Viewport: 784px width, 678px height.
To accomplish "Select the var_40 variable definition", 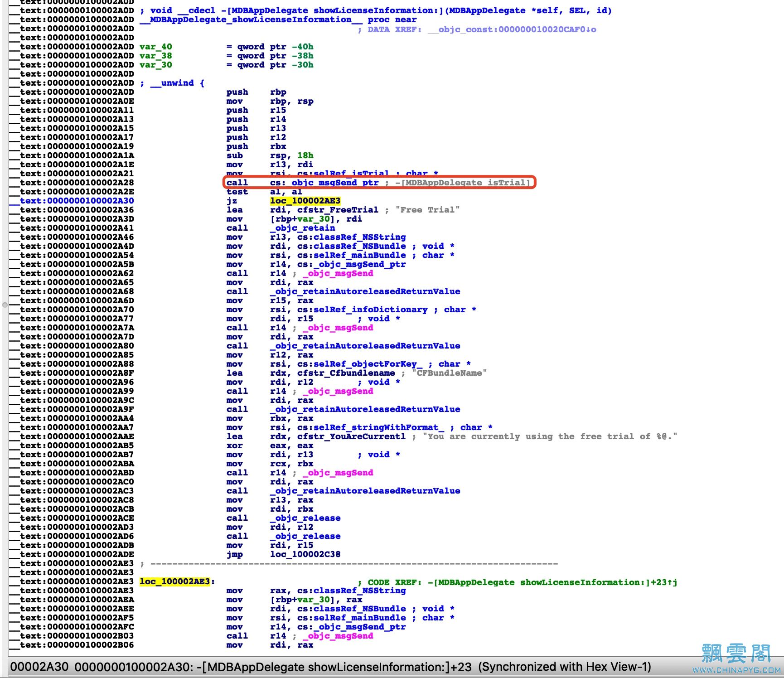I will [155, 47].
